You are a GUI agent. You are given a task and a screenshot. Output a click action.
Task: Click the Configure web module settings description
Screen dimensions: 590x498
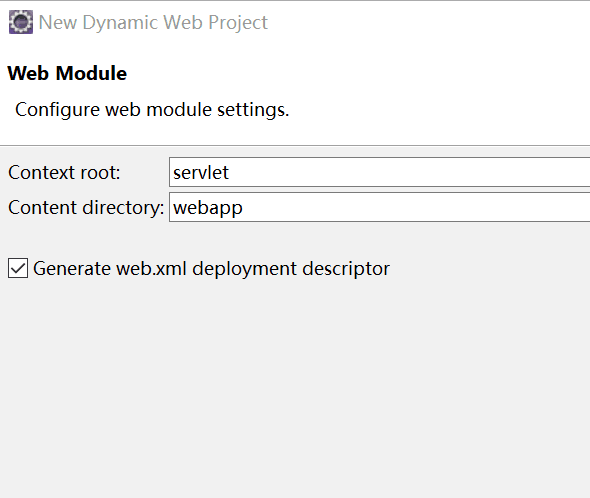(152, 110)
